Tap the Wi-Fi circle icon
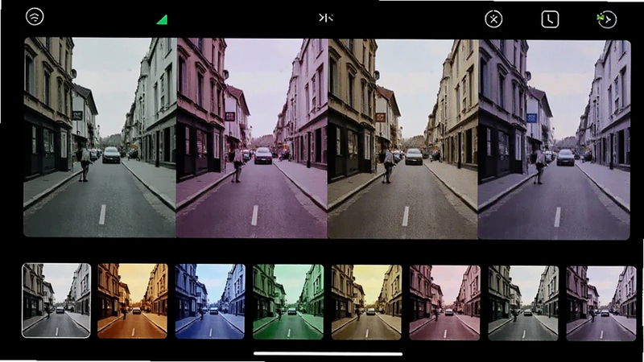Viewport: 644px width, 362px height. click(x=35, y=17)
